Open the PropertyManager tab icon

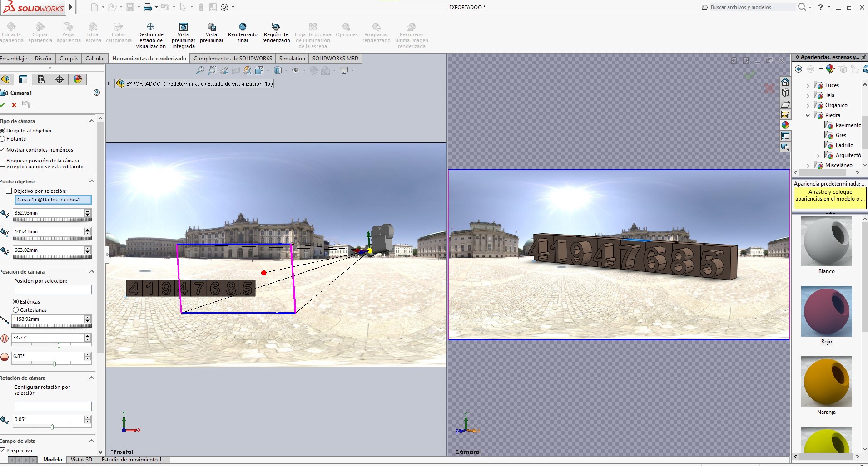tap(23, 79)
